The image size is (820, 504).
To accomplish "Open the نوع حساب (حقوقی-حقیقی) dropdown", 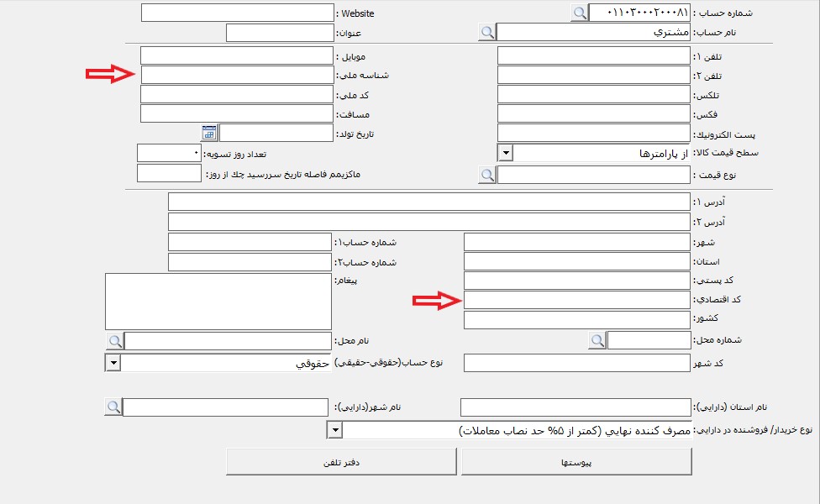I will point(113,363).
